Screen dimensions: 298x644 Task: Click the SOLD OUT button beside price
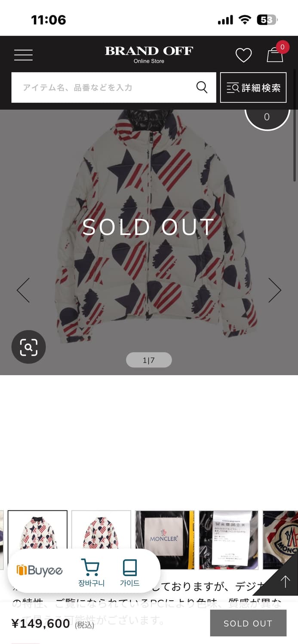click(x=248, y=623)
